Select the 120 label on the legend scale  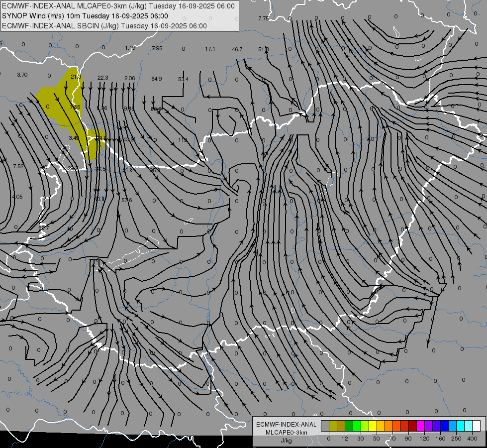pos(425,439)
